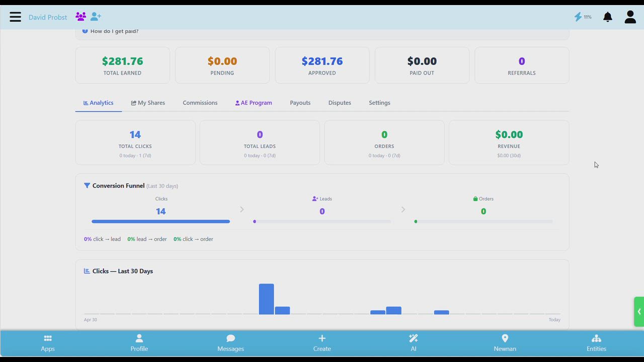Click the Leads funnel progress bar
Viewport: 644px width, 362px height.
[x=322, y=221]
